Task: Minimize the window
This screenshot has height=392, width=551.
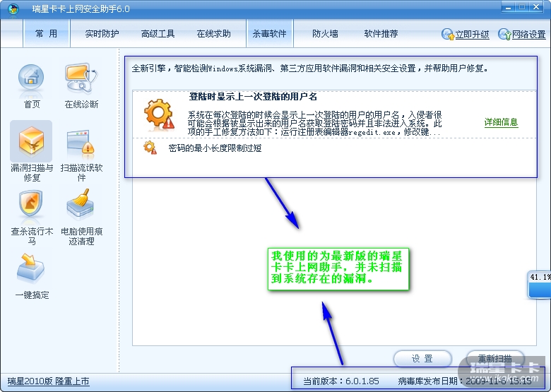Action: coord(508,7)
